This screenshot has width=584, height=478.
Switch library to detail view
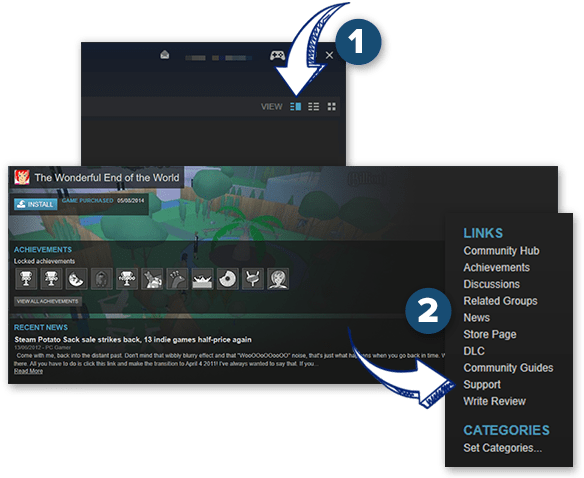click(x=295, y=107)
